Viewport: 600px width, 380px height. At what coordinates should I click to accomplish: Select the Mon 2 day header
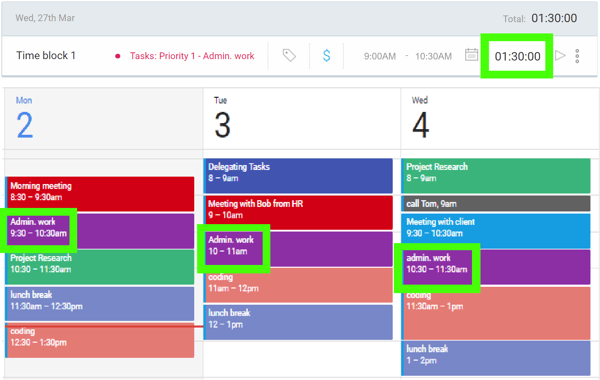[x=24, y=118]
